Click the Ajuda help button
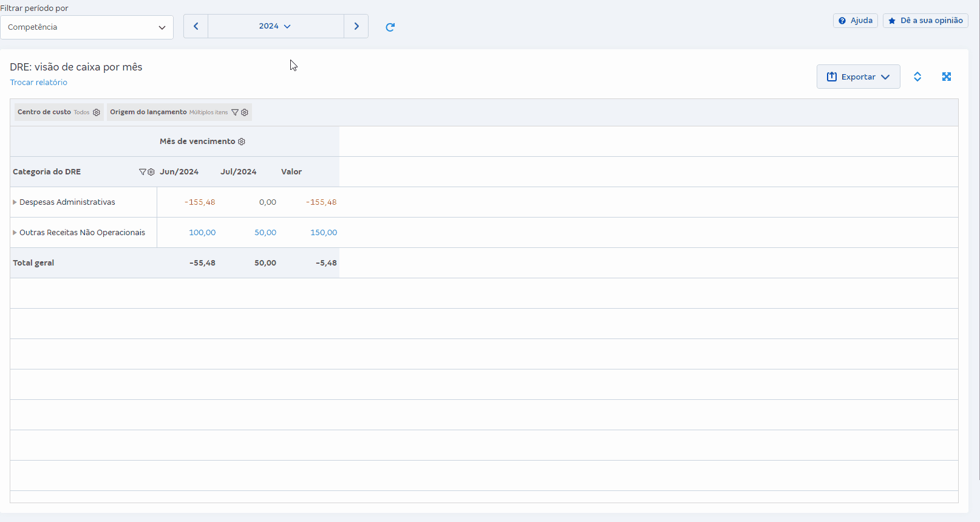 (x=855, y=21)
